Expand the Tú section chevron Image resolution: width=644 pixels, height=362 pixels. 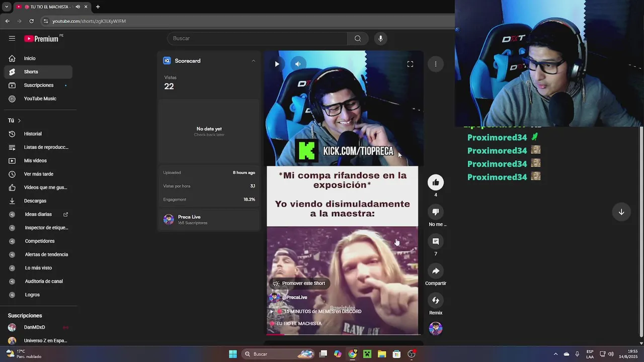[x=19, y=121]
